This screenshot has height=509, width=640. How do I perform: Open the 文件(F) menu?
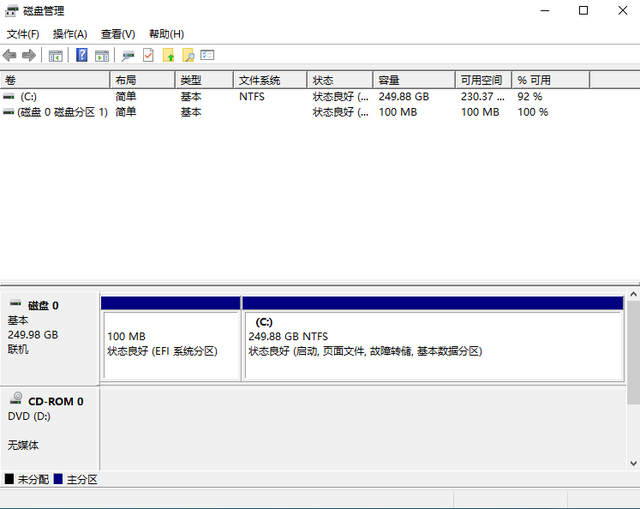click(23, 34)
